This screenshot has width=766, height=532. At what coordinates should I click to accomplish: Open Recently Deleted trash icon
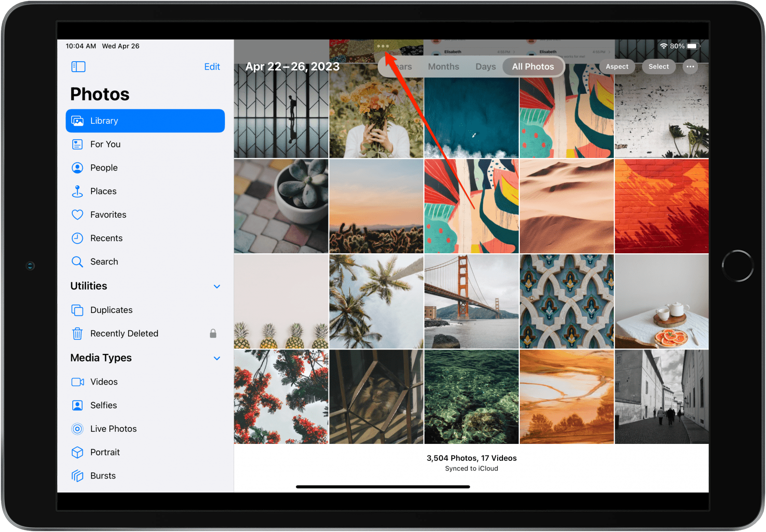[x=77, y=334]
